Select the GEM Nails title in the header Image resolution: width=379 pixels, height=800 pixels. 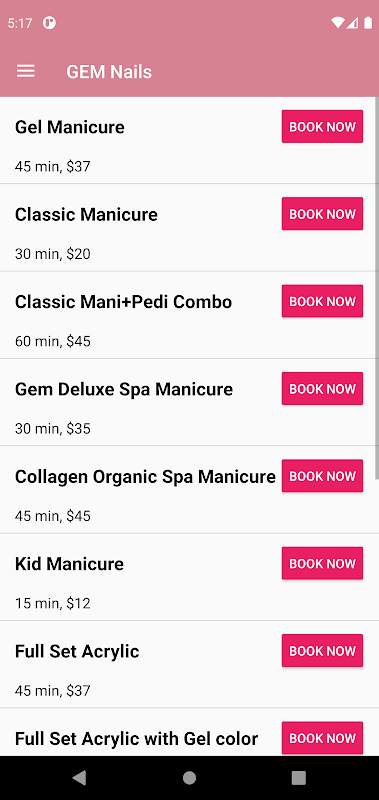(109, 72)
